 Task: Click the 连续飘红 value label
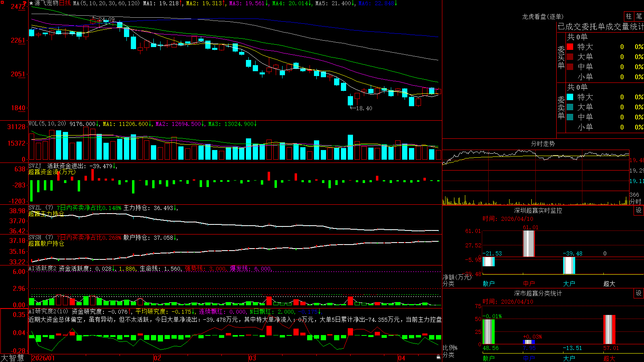click(223, 311)
